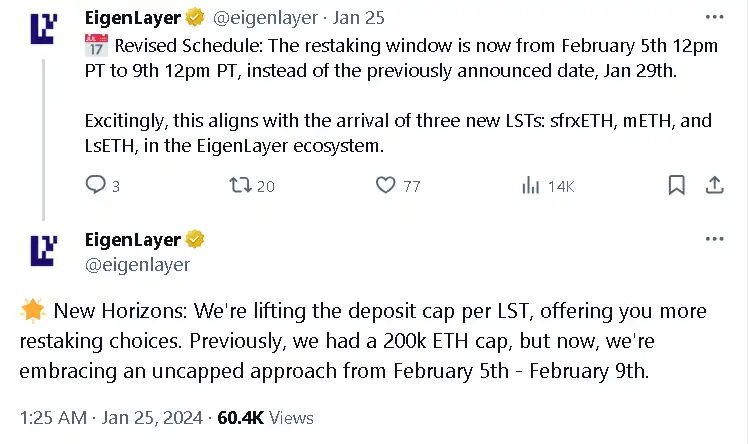Open the @eigenlayer handle under second tweet
The image size is (749, 444).
click(137, 265)
